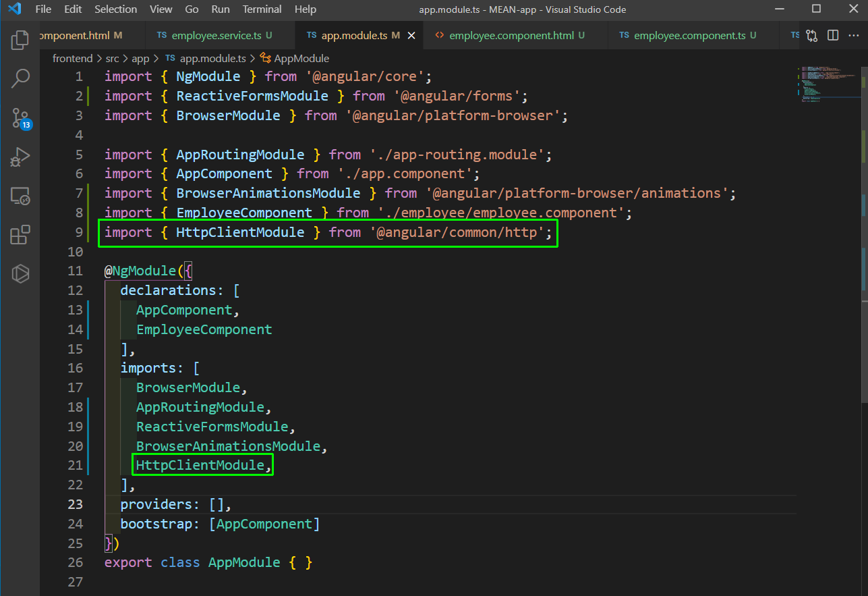Split the editor to the right
Image resolution: width=868 pixels, height=596 pixels.
pos(833,35)
